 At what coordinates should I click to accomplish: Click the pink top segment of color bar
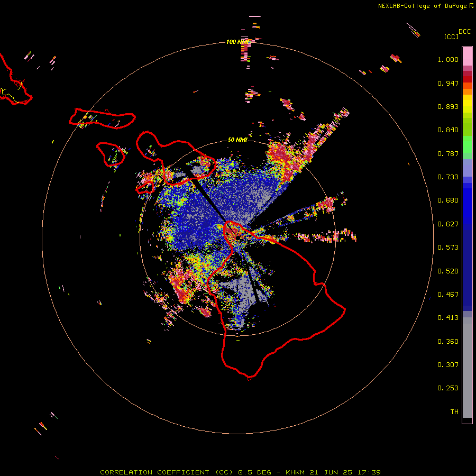click(x=467, y=57)
